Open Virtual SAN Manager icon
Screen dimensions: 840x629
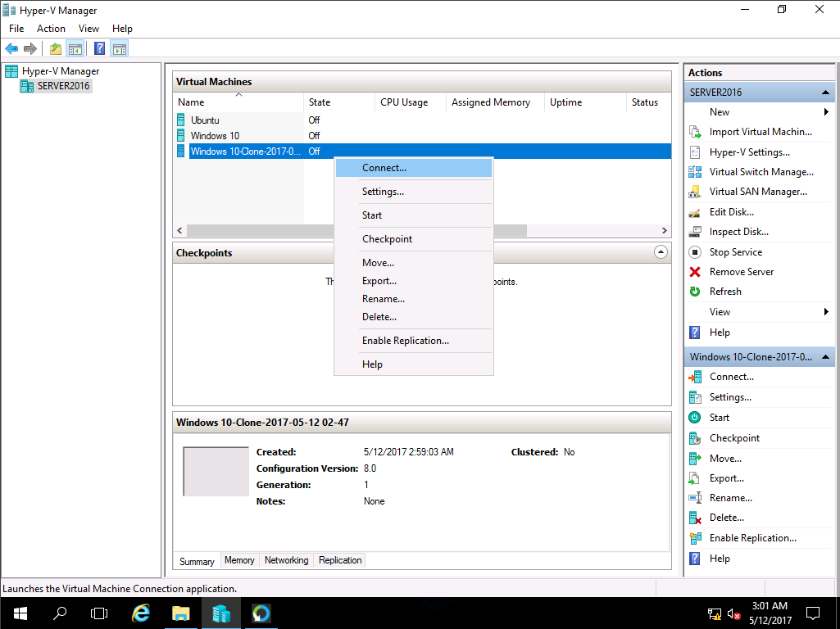click(695, 192)
